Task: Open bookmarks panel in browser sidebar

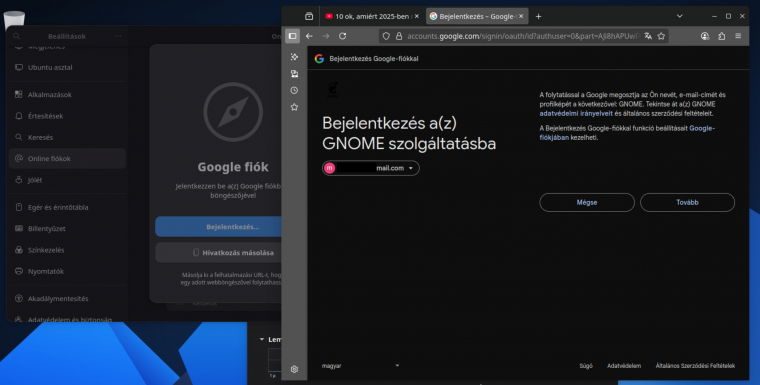Action: pyautogui.click(x=294, y=107)
